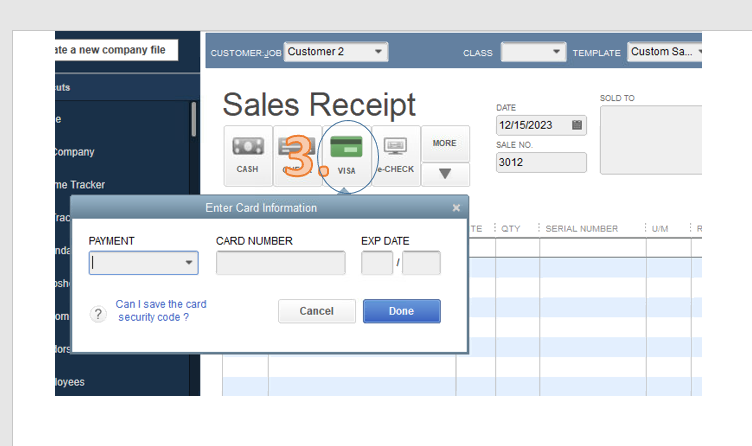This screenshot has height=446, width=752.
Task: Select the e-CHECK payment method icon
Action: pyautogui.click(x=396, y=156)
